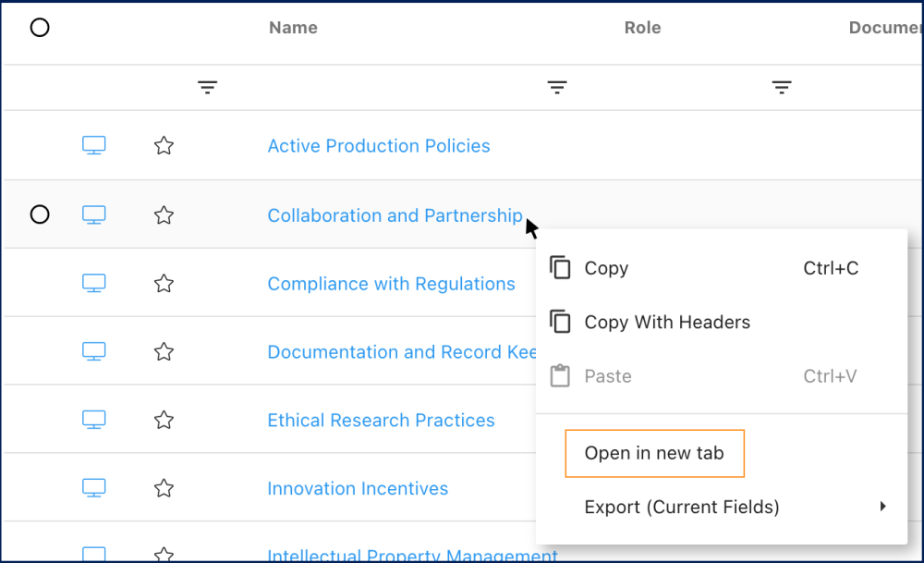924x563 pixels.
Task: Star the Documentation and Record Keeping row
Action: [164, 352]
